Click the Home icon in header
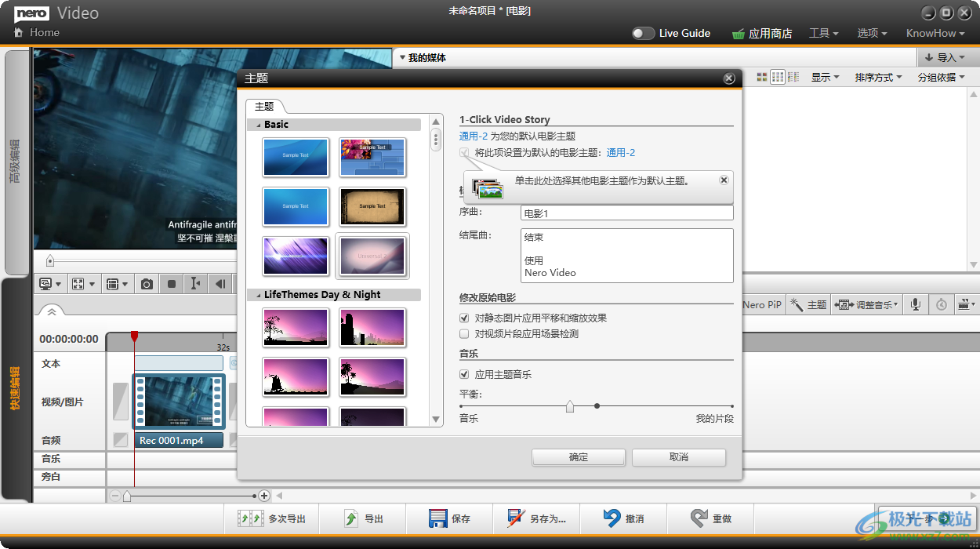 coord(19,33)
